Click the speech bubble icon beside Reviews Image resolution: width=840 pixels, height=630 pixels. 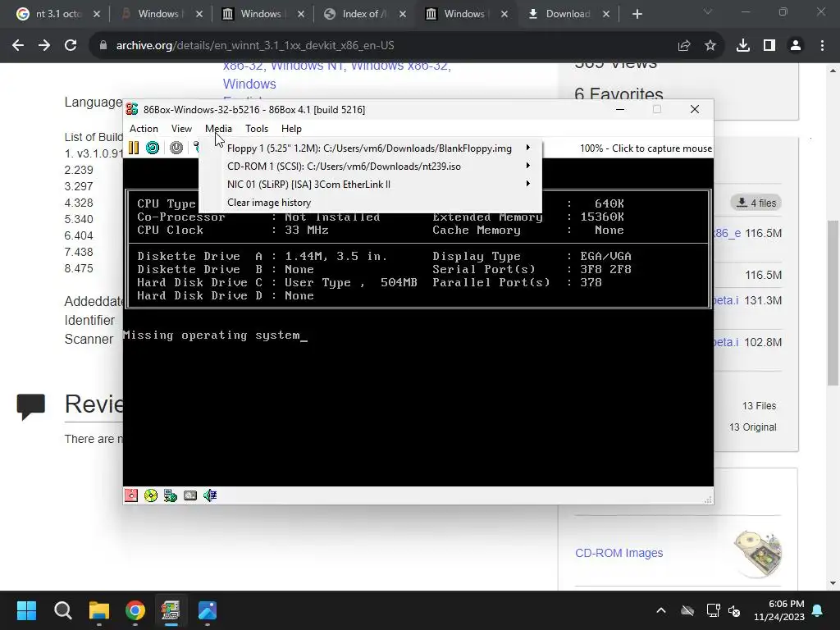pyautogui.click(x=31, y=405)
